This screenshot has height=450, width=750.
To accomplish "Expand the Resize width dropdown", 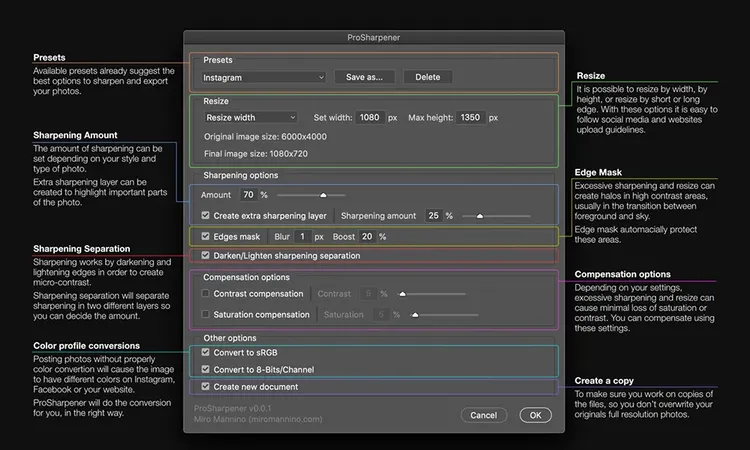I will 249,117.
